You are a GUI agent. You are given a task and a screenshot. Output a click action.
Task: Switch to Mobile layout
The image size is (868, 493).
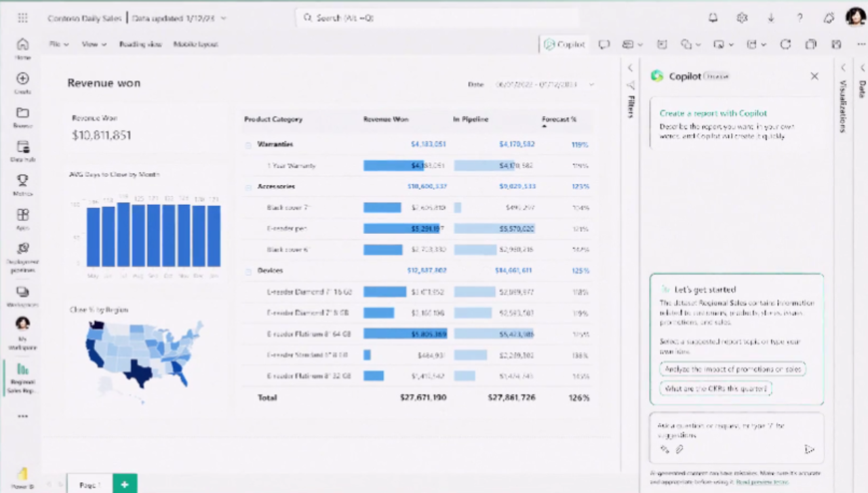pyautogui.click(x=195, y=44)
